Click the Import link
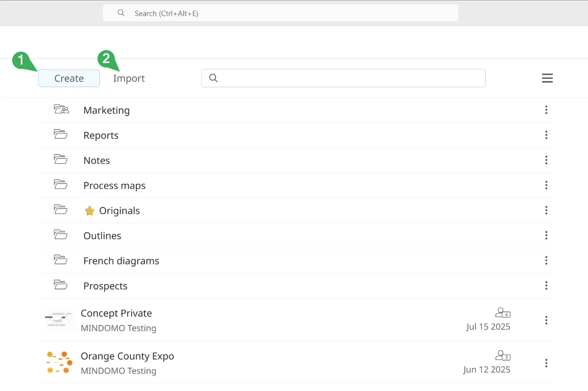The image size is (588, 391). (x=129, y=79)
